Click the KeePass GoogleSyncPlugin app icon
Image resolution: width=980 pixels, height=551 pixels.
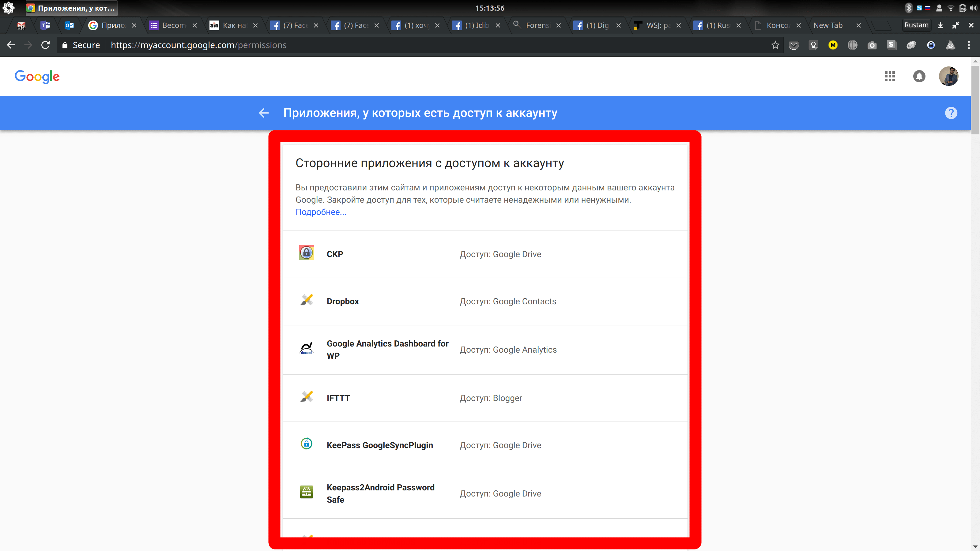click(x=306, y=444)
